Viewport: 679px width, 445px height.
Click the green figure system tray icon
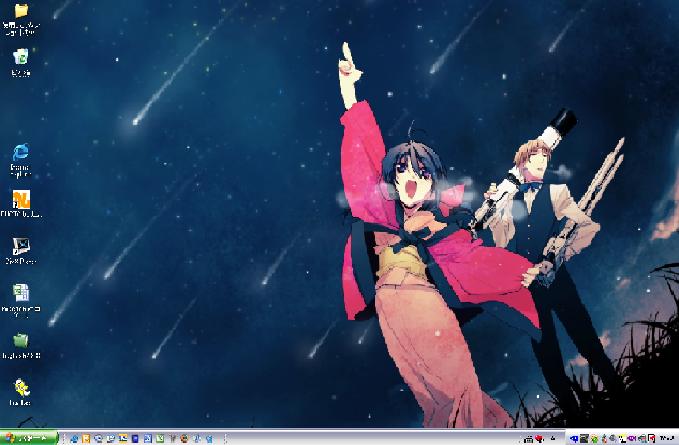(594, 439)
